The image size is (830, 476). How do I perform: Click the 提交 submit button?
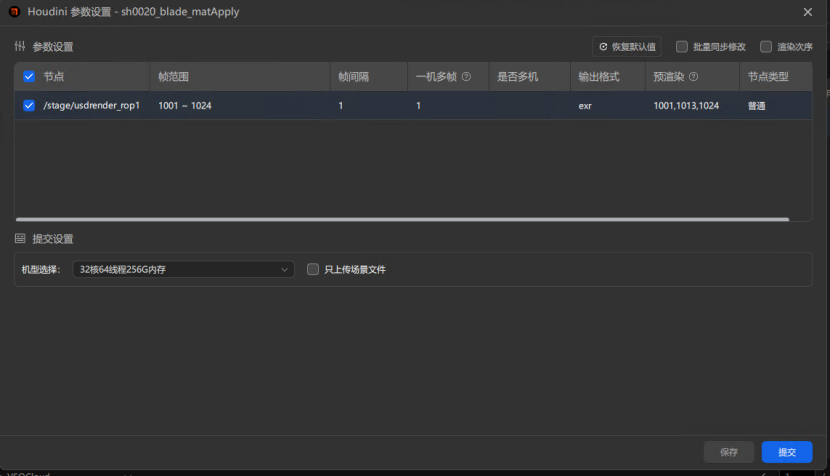click(x=786, y=452)
